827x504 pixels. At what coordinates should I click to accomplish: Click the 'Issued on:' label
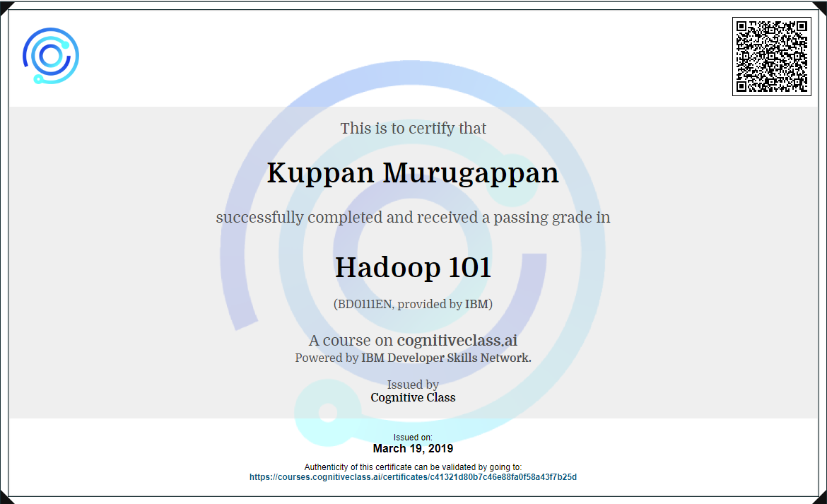tap(413, 438)
